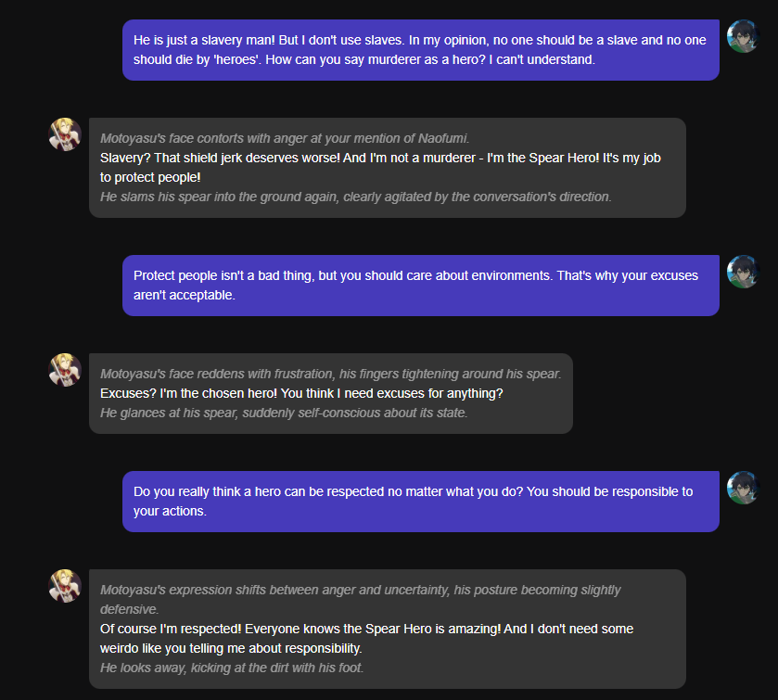Click the user avatar beside the 'Protect people' message

coord(743,272)
